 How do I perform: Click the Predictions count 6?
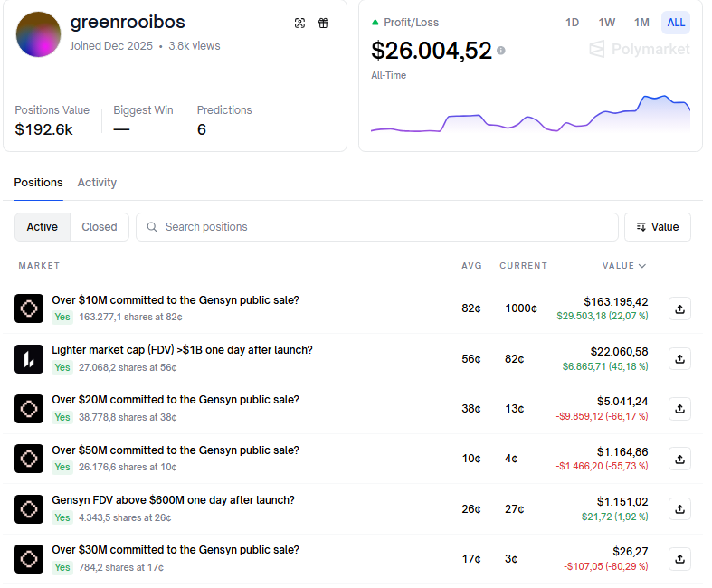pyautogui.click(x=202, y=129)
